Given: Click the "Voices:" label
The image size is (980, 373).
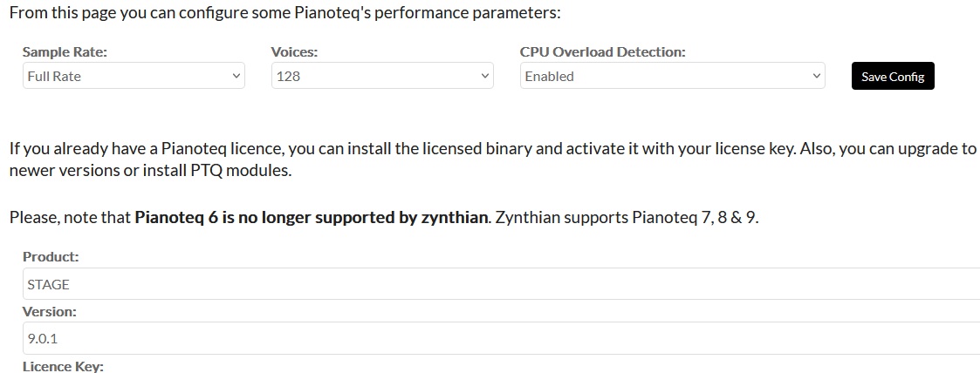Looking at the screenshot, I should (x=294, y=52).
